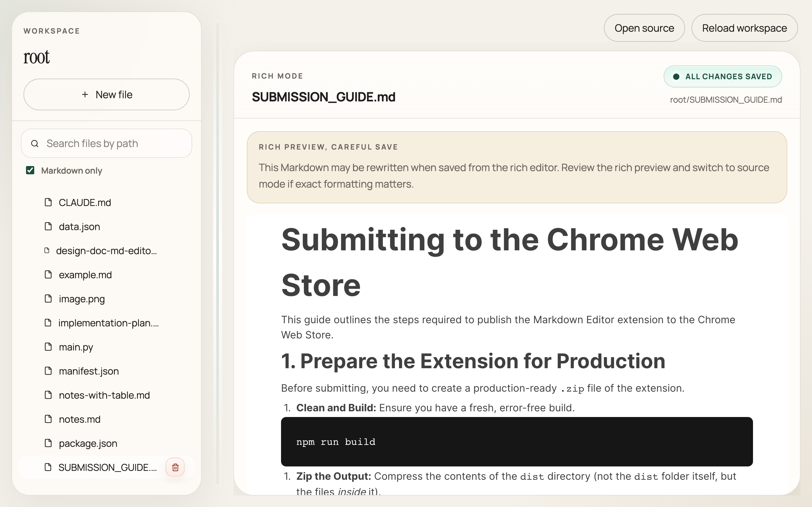Click the All Changes Saved status badge
This screenshot has height=507, width=812.
tap(723, 76)
